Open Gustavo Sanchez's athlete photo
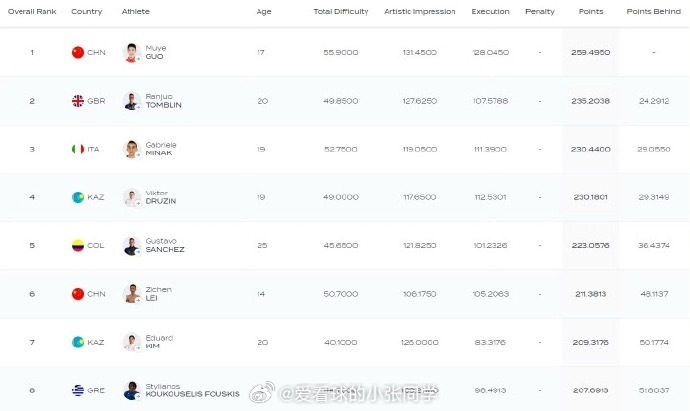This screenshot has height=411, width=690. [x=132, y=246]
